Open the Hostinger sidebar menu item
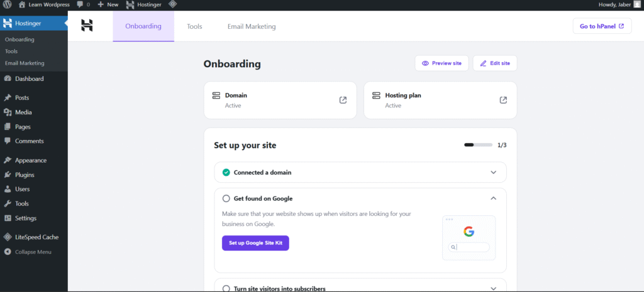 click(x=34, y=23)
